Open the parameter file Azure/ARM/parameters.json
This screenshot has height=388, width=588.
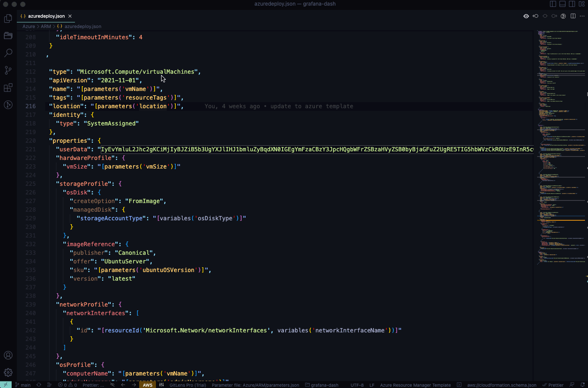[255, 385]
